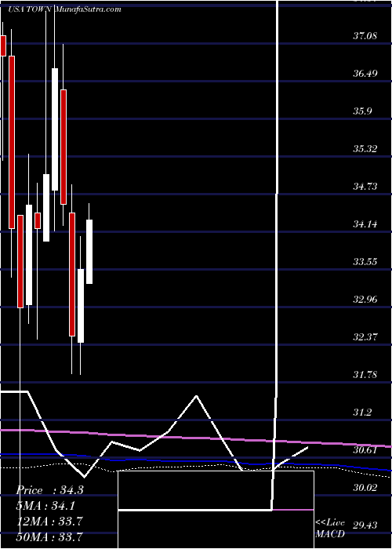This screenshot has height=549, width=392.
Task: Click the 34.14 price axis label
Action: click(x=365, y=224)
